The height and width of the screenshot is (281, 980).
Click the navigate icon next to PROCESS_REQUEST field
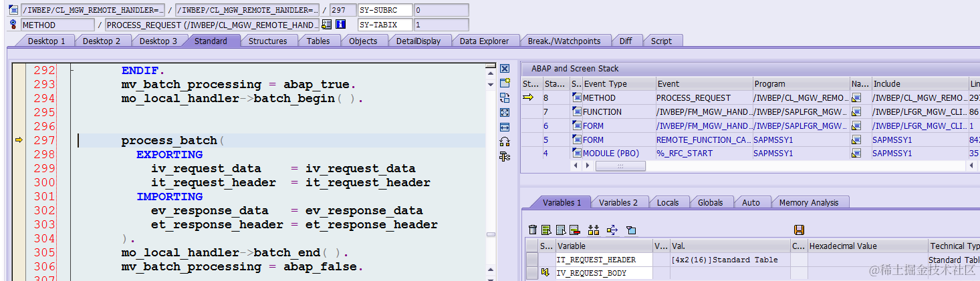point(326,25)
